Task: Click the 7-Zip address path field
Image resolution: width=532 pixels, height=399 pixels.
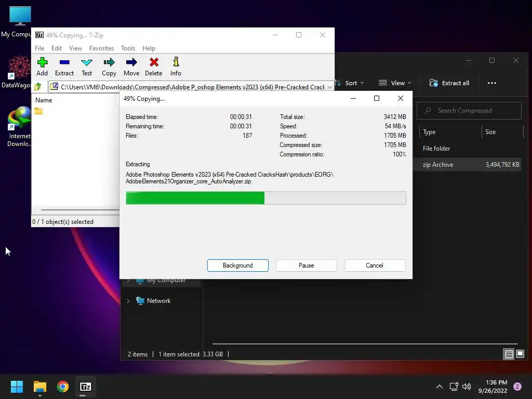Action: pos(191,87)
